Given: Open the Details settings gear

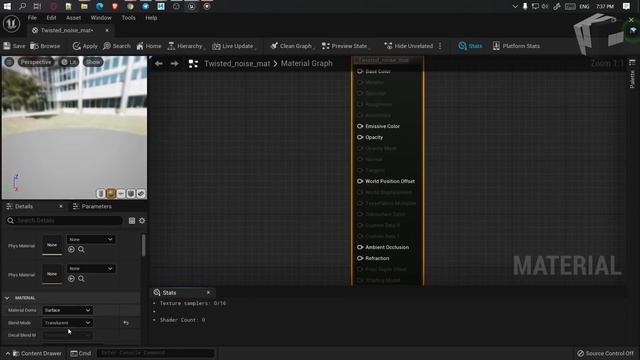Looking at the screenshot, I should [x=142, y=221].
